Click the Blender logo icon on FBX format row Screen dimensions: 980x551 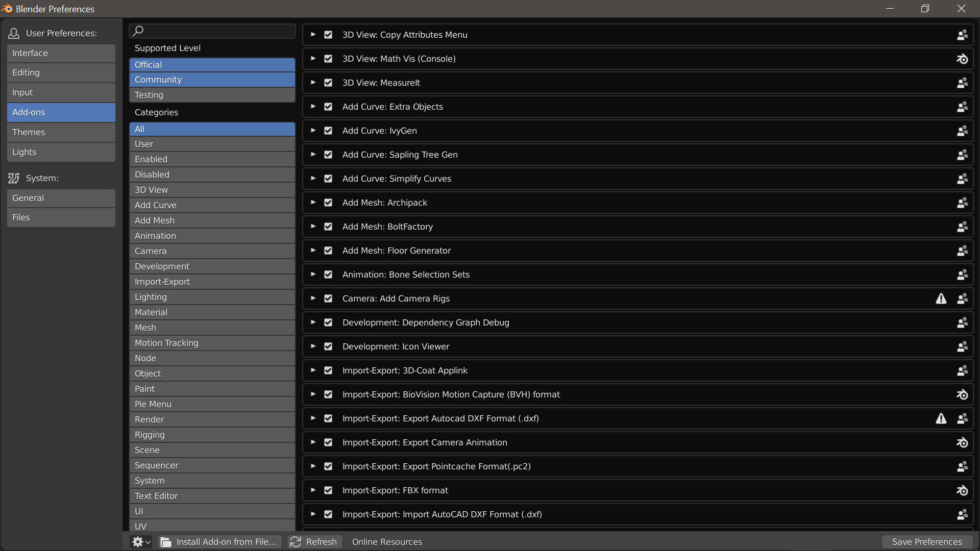click(x=962, y=490)
